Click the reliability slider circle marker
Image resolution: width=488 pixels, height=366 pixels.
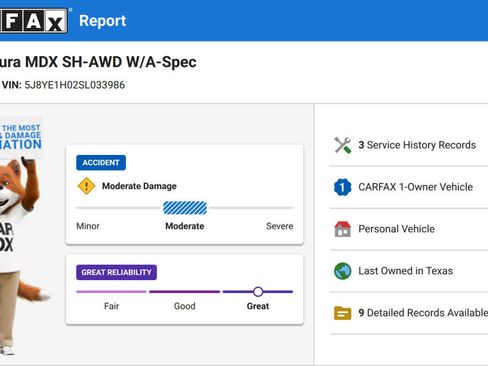click(x=258, y=292)
